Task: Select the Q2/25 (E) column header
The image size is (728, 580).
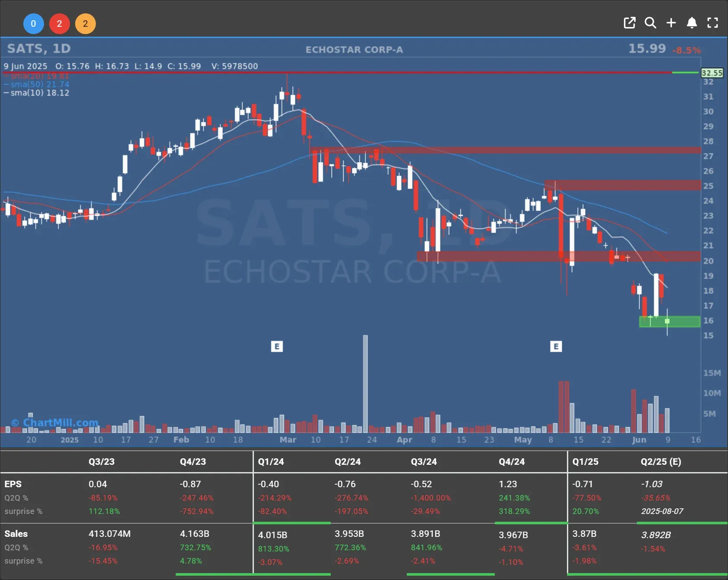Action: (661, 462)
